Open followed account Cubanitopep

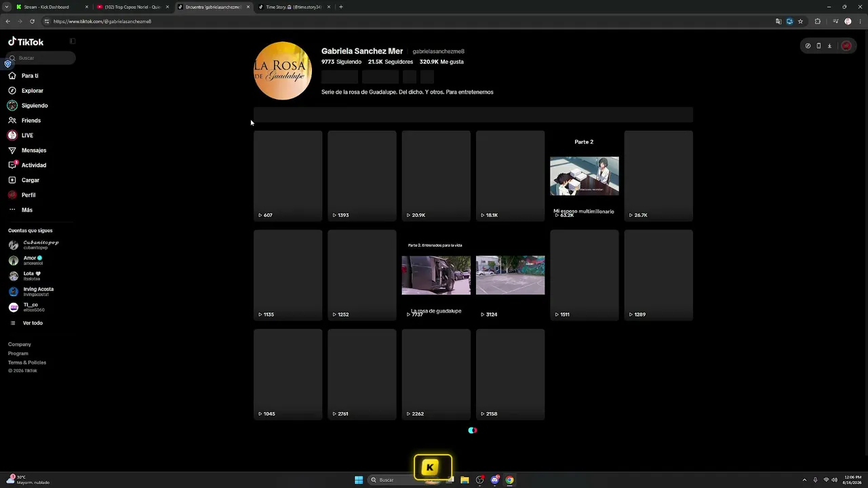click(x=34, y=245)
